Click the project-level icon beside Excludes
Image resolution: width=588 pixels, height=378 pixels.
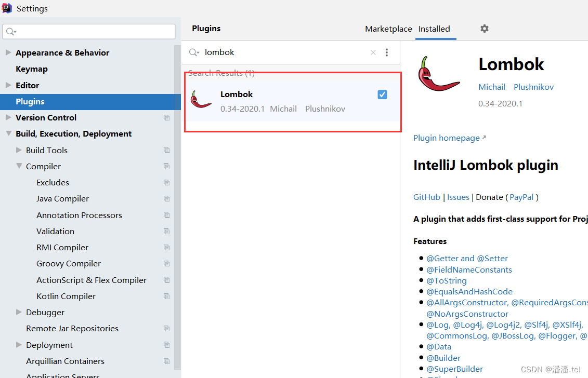click(166, 182)
